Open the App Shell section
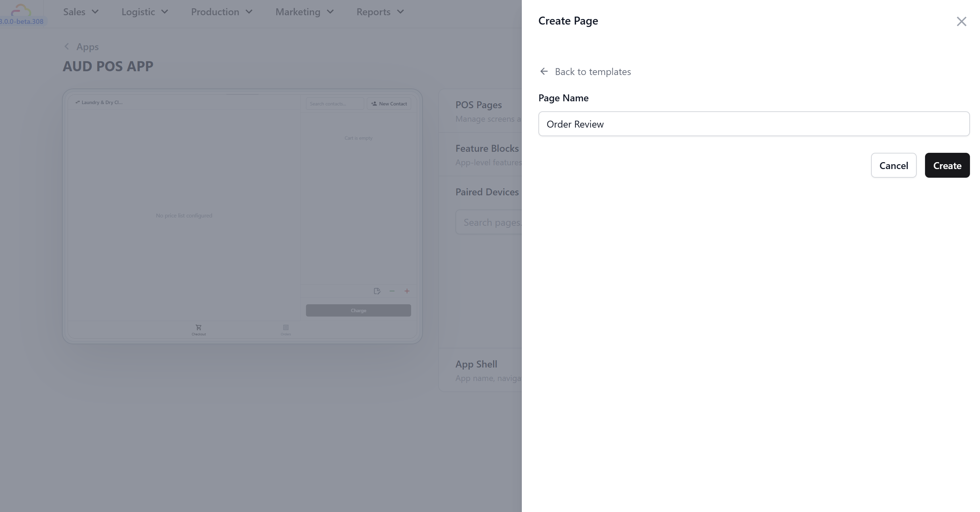 pyautogui.click(x=480, y=370)
